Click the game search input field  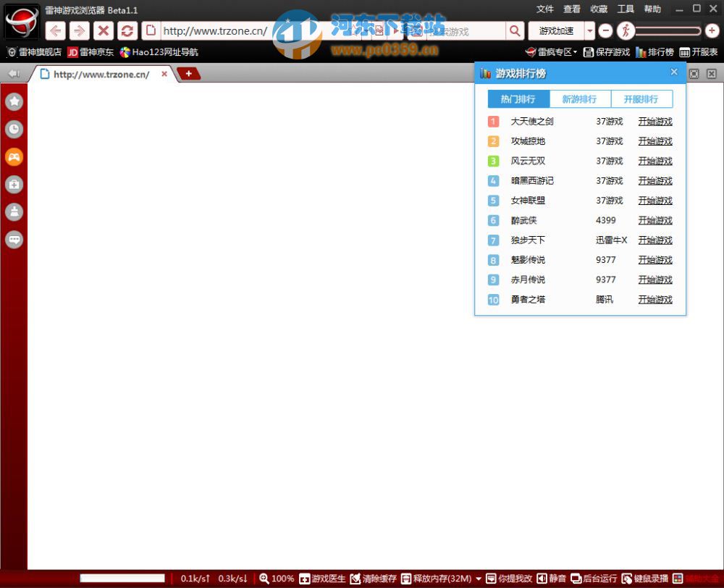click(466, 31)
